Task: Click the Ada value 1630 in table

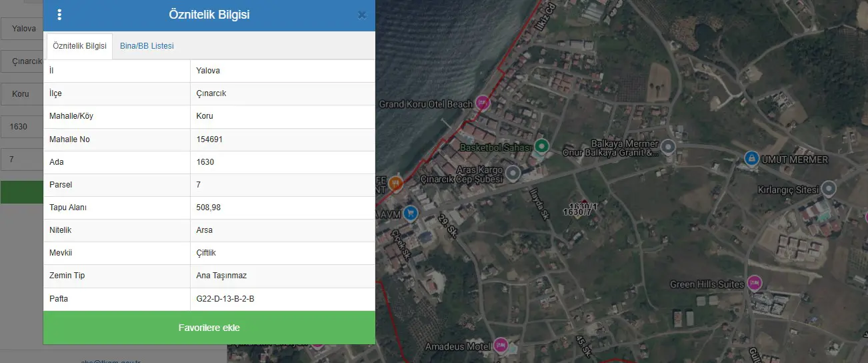Action: click(205, 162)
